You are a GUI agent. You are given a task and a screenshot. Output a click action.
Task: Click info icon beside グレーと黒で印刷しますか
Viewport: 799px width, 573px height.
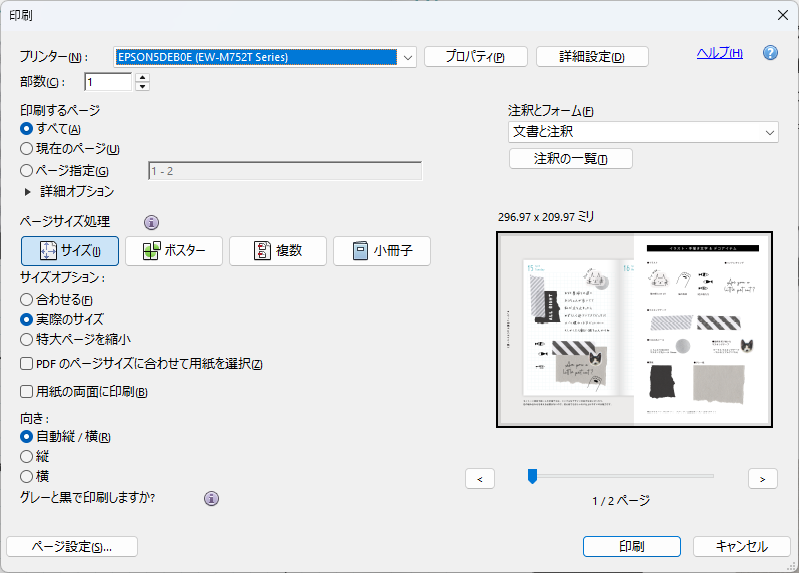coord(211,498)
